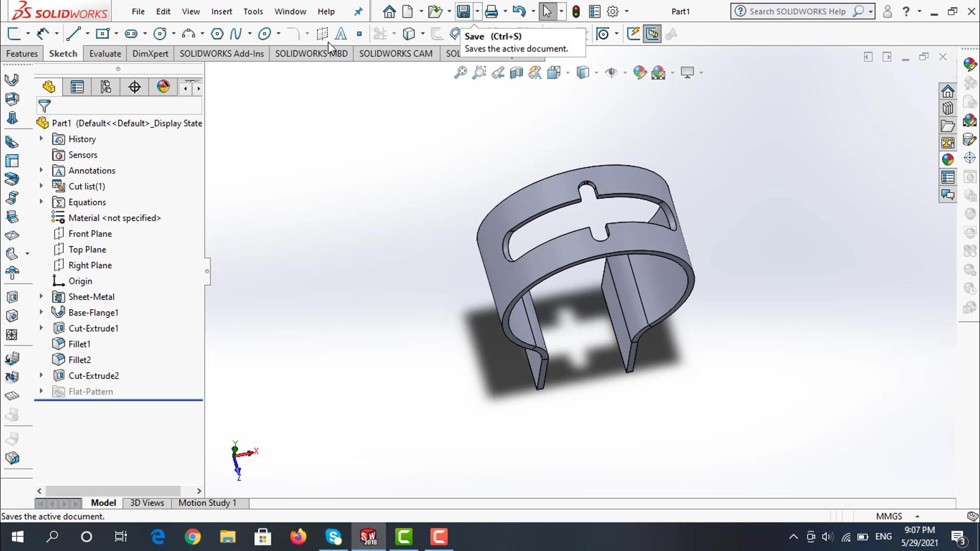Expand the Sheet-Metal feature node
Viewport: 980px width, 551px height.
click(x=41, y=296)
